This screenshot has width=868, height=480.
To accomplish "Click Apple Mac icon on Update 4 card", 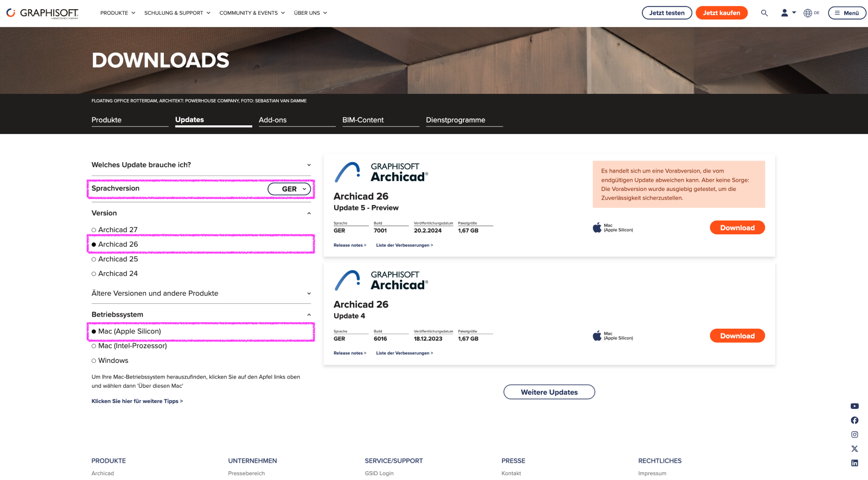I will 597,336.
